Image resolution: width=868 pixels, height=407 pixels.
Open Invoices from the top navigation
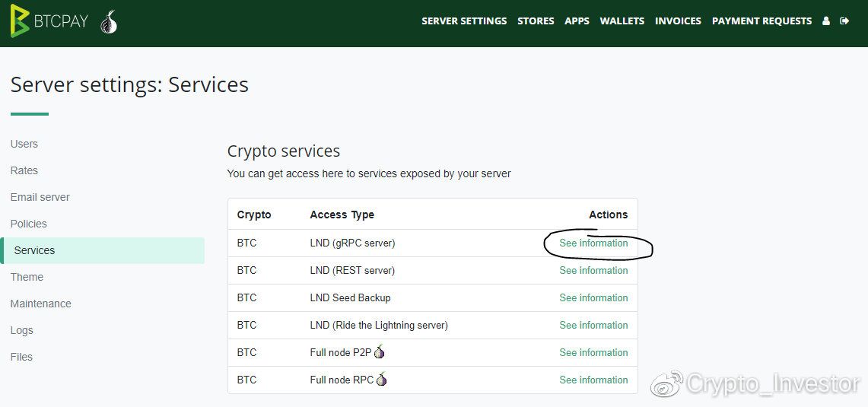(x=678, y=21)
